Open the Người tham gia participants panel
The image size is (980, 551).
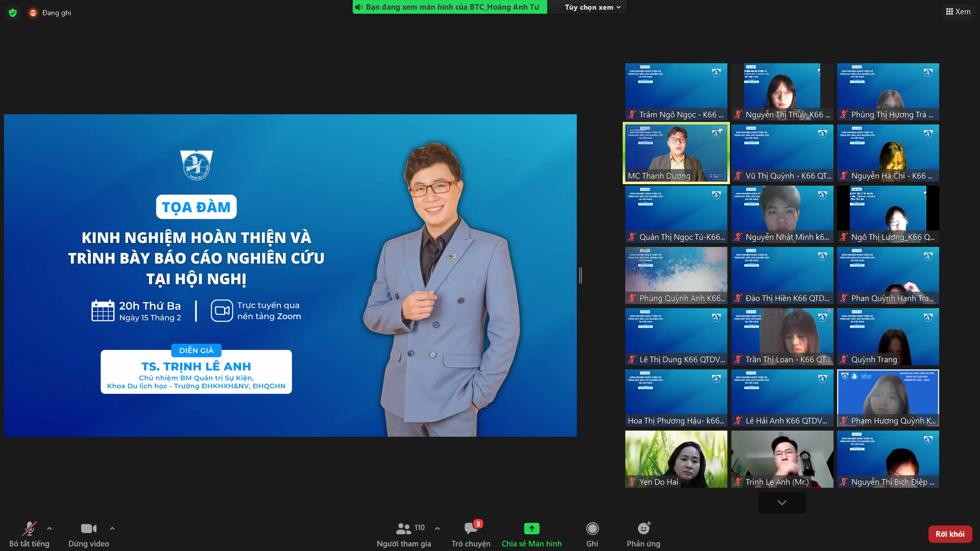click(x=404, y=534)
